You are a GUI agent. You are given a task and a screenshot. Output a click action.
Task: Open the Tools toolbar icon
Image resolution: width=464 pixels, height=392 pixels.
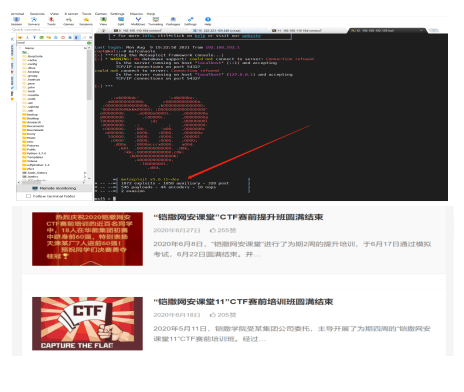[51, 21]
